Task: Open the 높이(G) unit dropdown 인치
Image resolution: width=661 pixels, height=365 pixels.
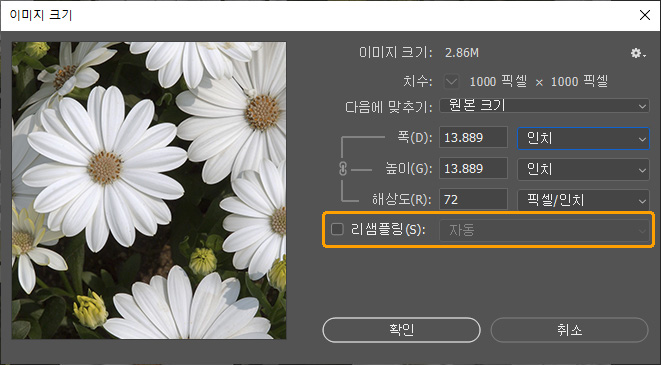Action: point(583,169)
